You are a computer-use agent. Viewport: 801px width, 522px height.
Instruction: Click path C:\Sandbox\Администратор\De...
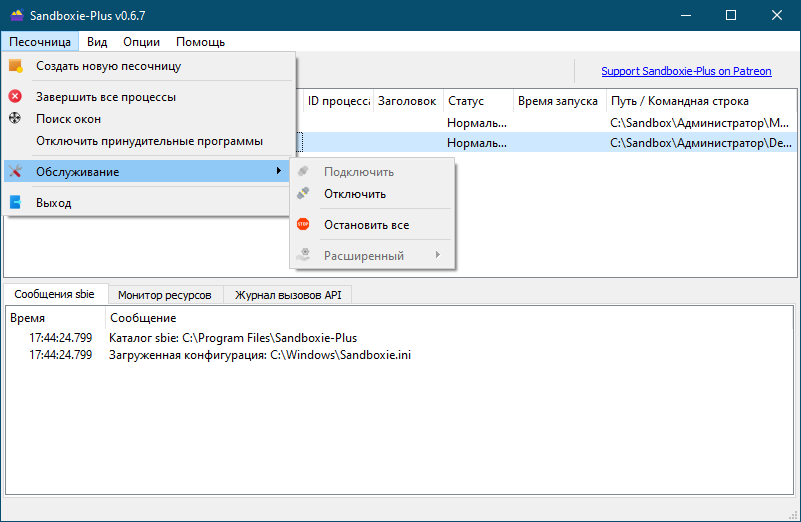pos(701,144)
